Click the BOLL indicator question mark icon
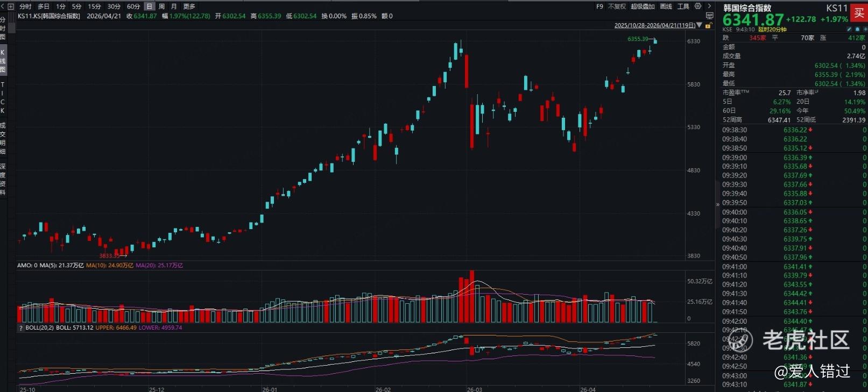Viewport: 868px width, 392px height. 21,327
